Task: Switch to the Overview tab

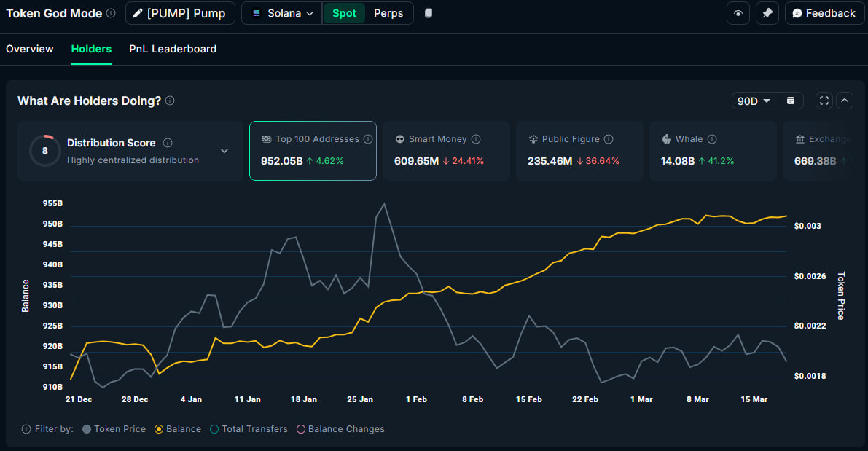Action: point(30,49)
